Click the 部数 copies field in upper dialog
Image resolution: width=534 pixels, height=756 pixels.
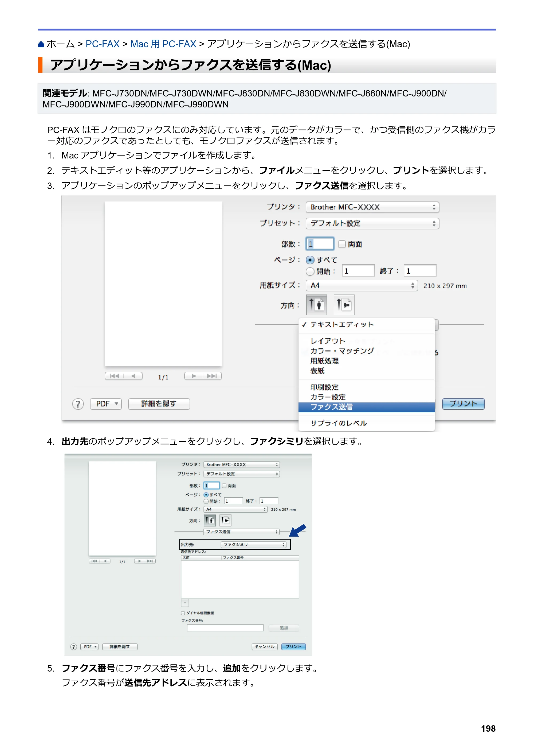click(x=320, y=244)
